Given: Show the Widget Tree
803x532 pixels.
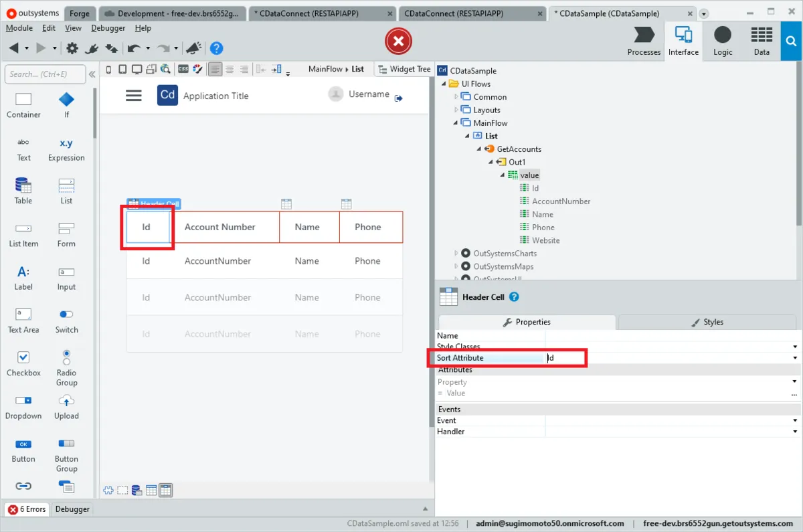Looking at the screenshot, I should [404, 69].
